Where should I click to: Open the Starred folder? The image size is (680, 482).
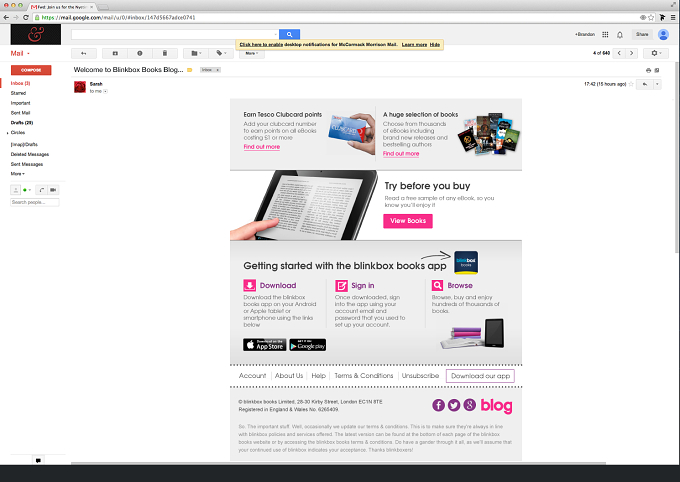[x=18, y=93]
